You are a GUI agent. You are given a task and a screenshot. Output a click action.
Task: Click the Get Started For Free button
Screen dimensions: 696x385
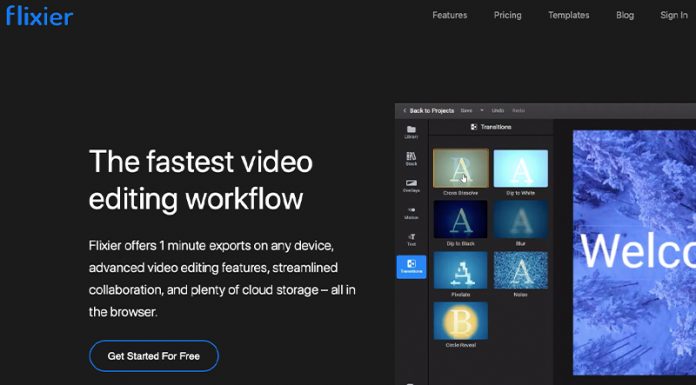tap(154, 356)
